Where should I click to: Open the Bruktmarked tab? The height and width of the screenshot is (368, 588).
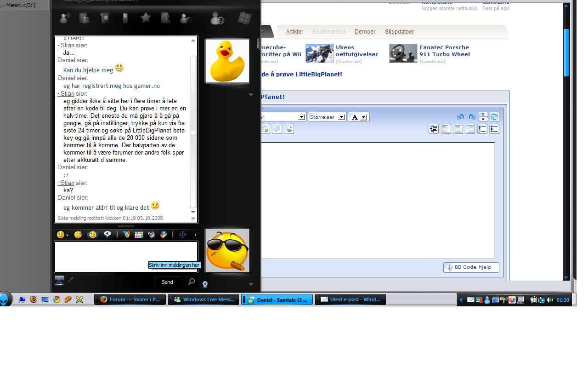[329, 32]
